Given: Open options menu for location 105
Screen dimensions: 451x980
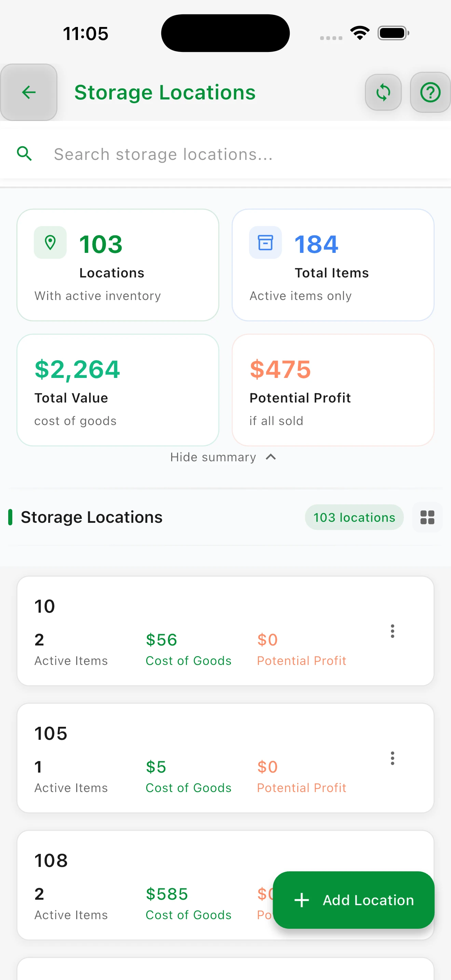Looking at the screenshot, I should pos(392,758).
